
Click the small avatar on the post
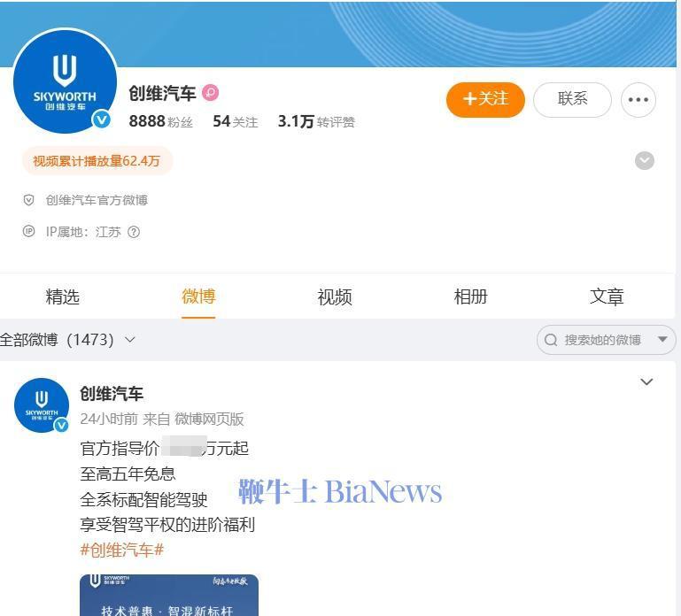[x=42, y=405]
